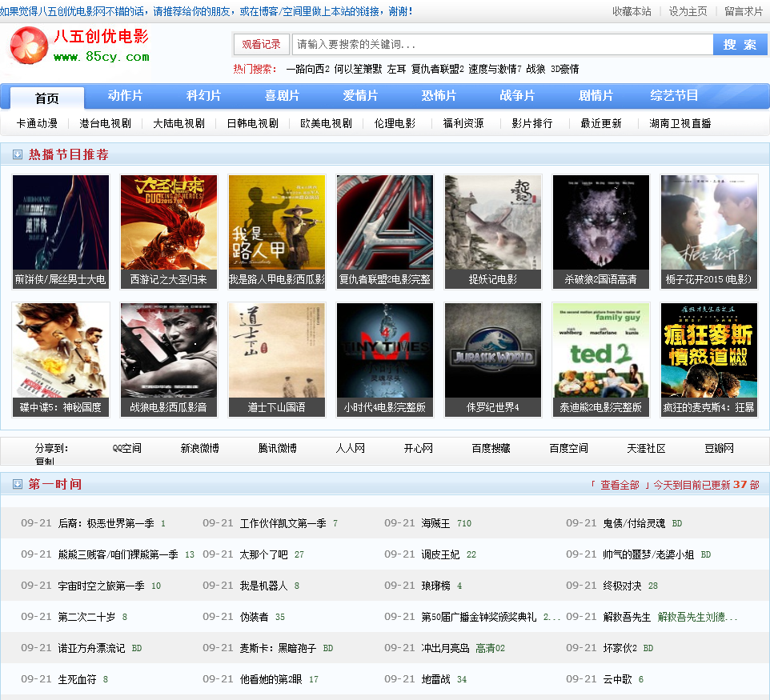The image size is (770, 700).
Task: Switch to 剧情片 category
Action: point(596,96)
